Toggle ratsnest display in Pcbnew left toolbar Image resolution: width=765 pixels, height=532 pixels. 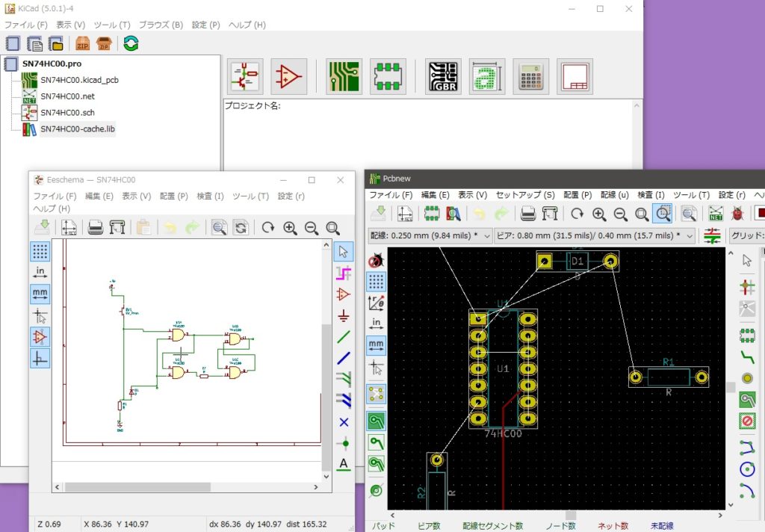coord(376,393)
